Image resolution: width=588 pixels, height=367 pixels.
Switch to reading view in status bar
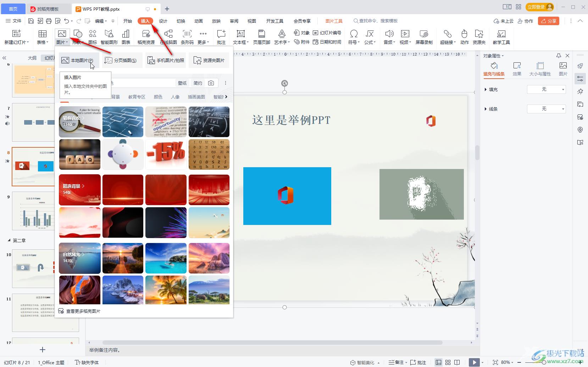(457, 362)
